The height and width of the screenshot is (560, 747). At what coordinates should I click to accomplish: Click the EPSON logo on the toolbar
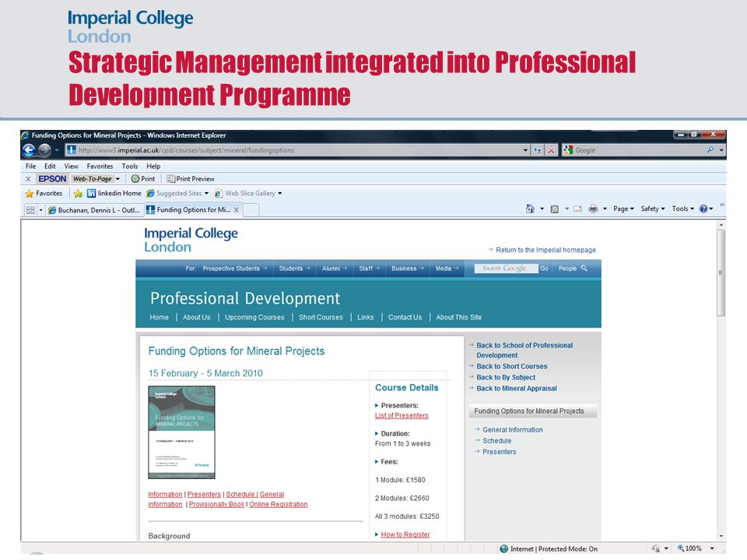52,179
